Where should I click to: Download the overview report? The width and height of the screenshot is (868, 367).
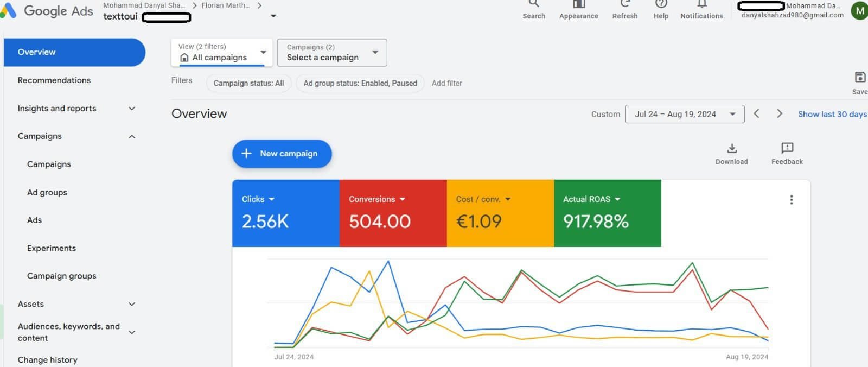(x=732, y=154)
